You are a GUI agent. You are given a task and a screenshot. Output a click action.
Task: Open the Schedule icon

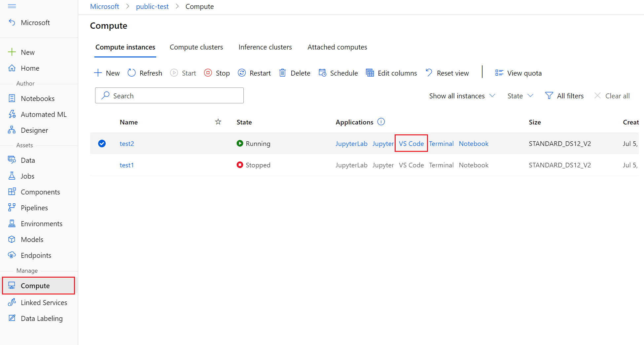[323, 73]
